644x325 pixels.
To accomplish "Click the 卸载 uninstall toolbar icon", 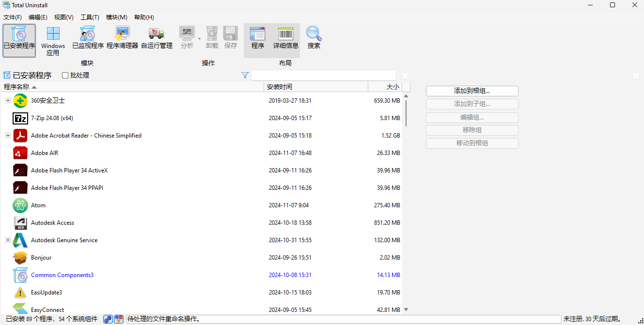I will 212,38.
